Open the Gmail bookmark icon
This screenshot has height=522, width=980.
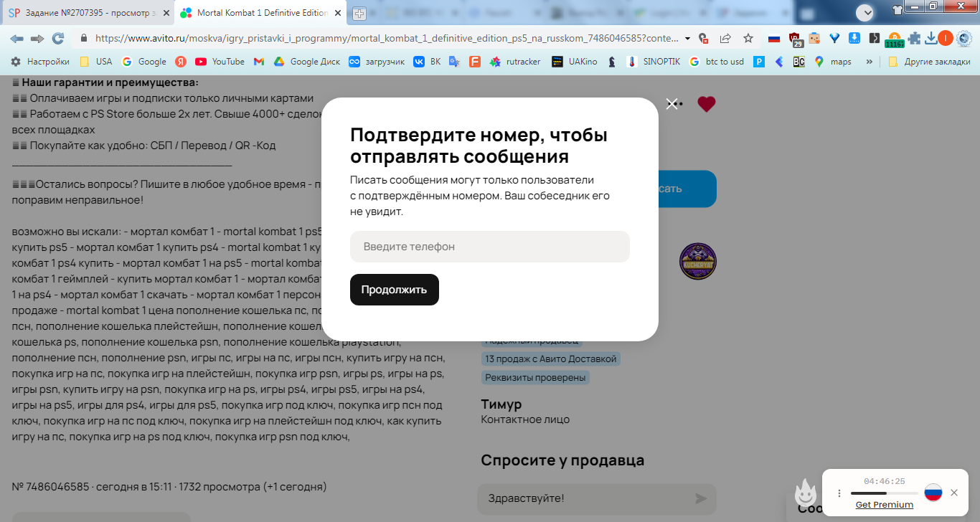259,62
